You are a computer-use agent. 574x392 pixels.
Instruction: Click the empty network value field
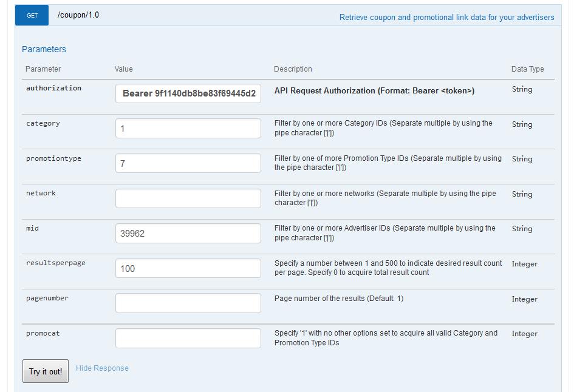click(x=188, y=198)
